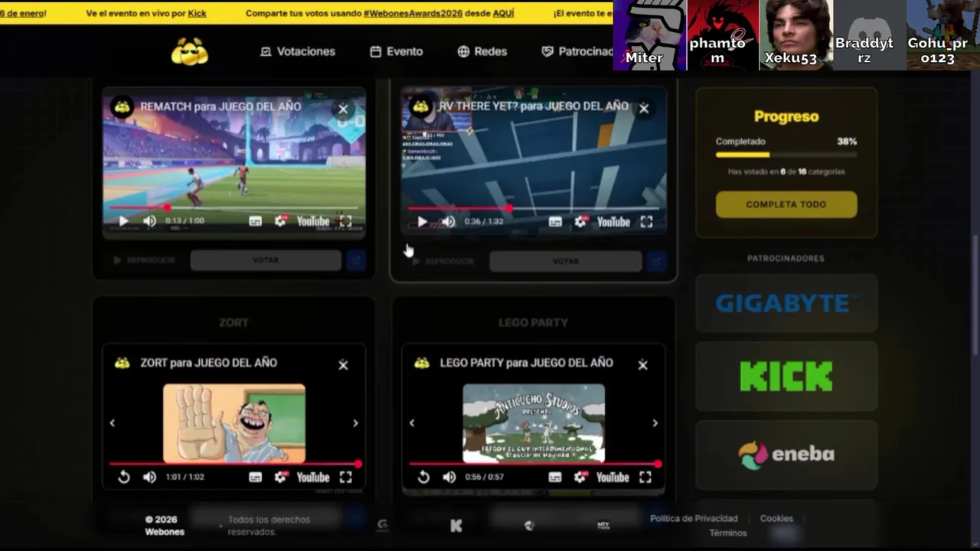Seek on LEGO PARTY video progress bar
Screen dimensions: 980x551
(534, 464)
